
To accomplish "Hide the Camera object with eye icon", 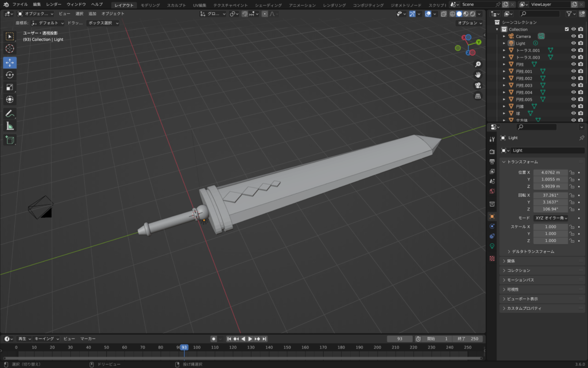I will 574,36.
